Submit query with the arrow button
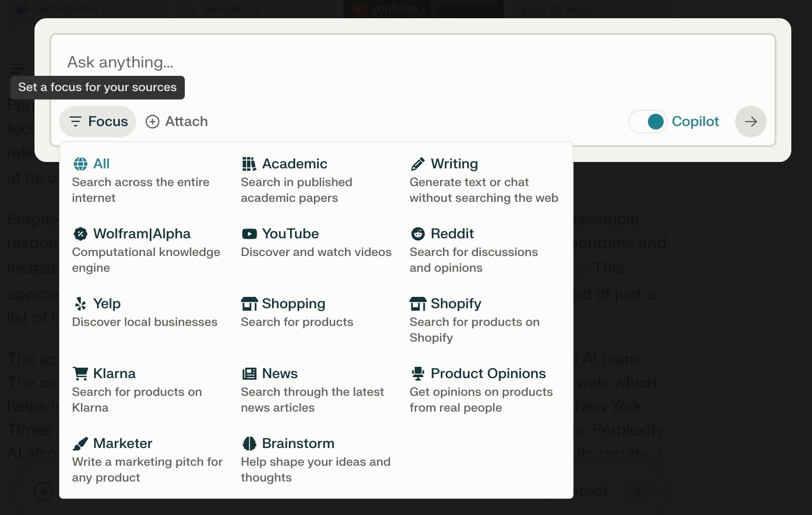The width and height of the screenshot is (812, 515). click(x=750, y=122)
